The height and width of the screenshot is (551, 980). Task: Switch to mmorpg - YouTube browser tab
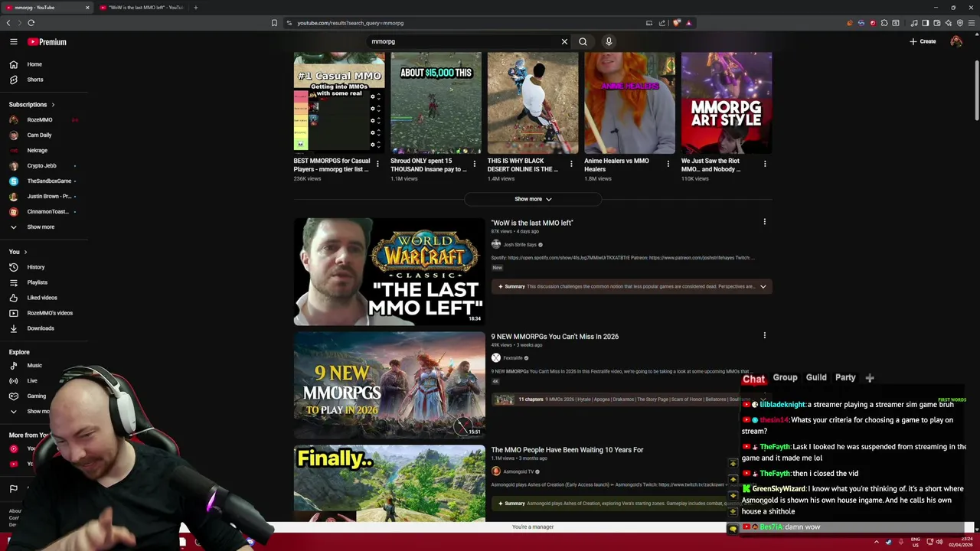click(x=46, y=8)
